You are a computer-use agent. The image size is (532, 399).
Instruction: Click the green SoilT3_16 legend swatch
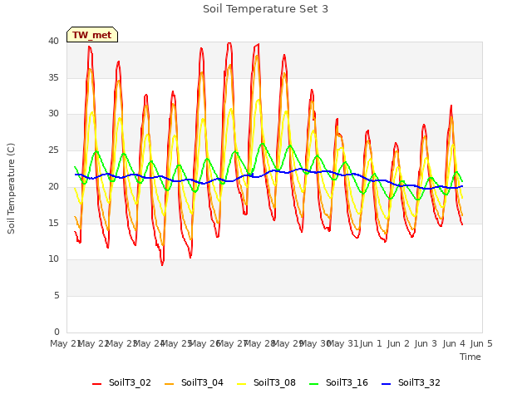coord(314,384)
